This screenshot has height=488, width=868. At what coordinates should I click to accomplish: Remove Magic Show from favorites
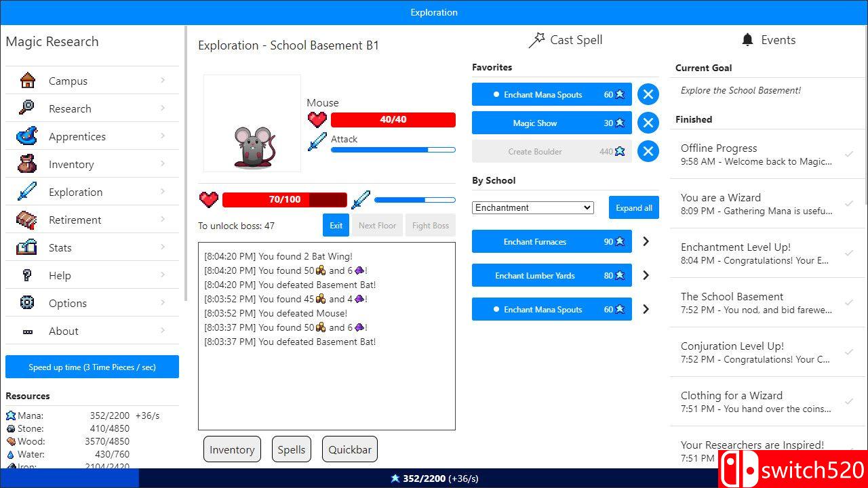pos(648,123)
